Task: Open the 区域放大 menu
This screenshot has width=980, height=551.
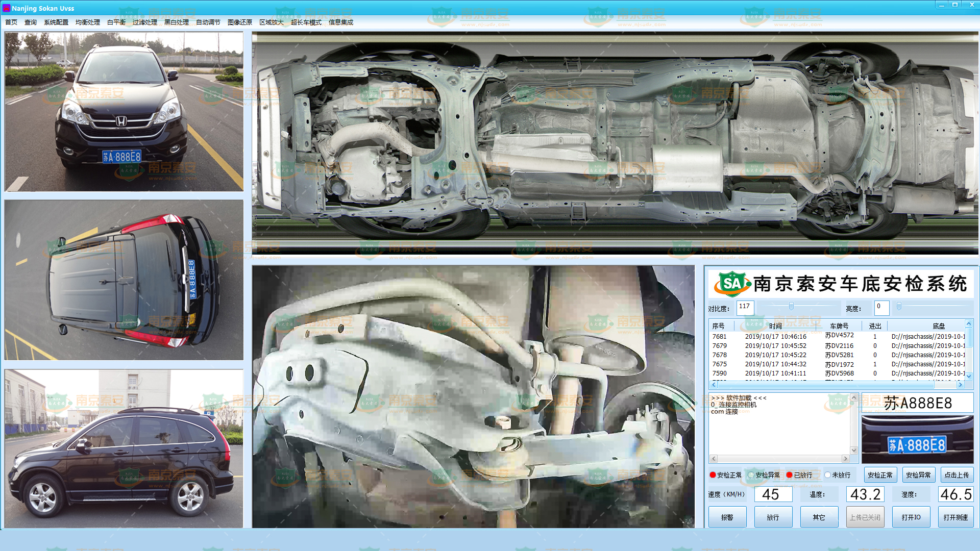Action: [271, 22]
